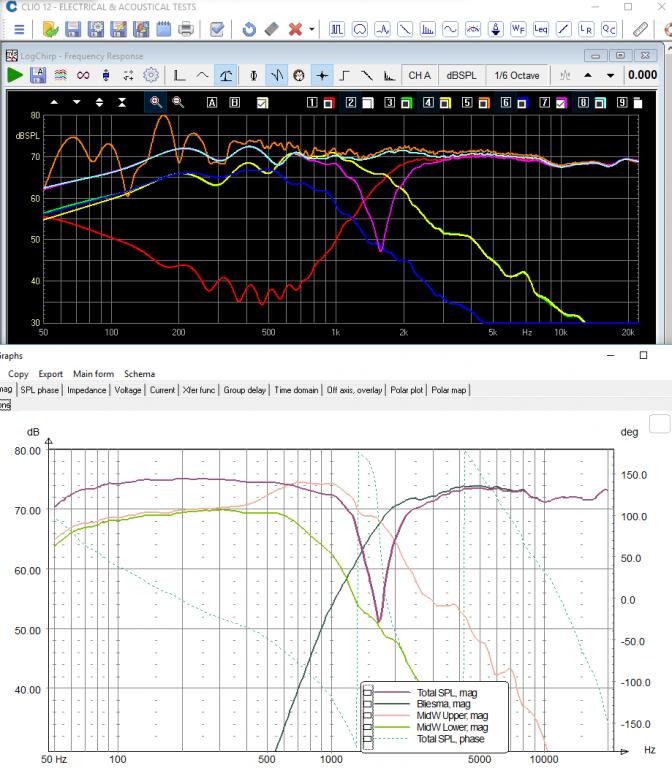Open the Leq analysis icon
Screen dimensions: 672x768
pyautogui.click(x=541, y=29)
